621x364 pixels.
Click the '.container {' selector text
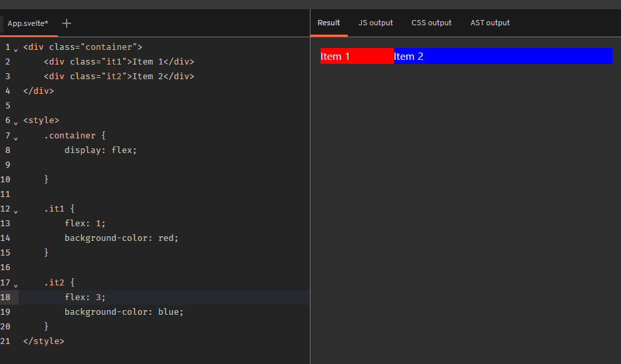click(x=75, y=135)
